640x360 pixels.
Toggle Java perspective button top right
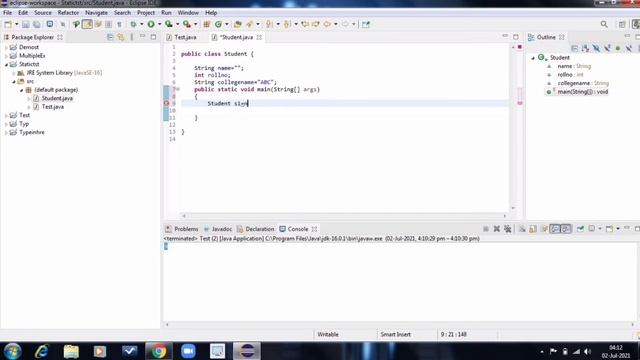[636, 24]
